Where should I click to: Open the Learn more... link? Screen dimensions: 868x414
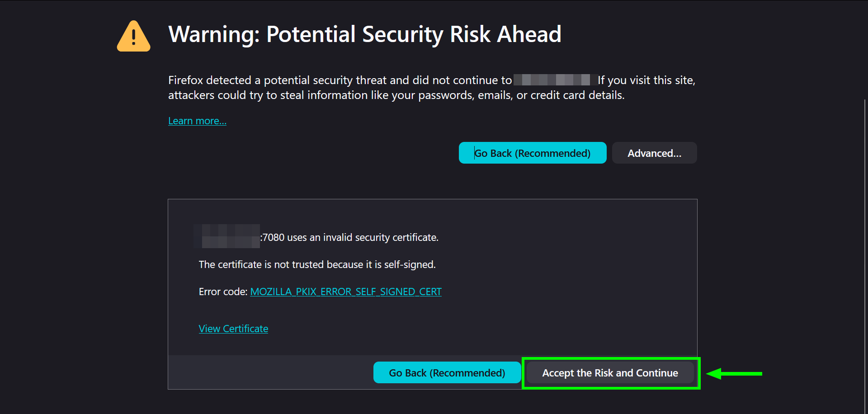click(x=197, y=120)
